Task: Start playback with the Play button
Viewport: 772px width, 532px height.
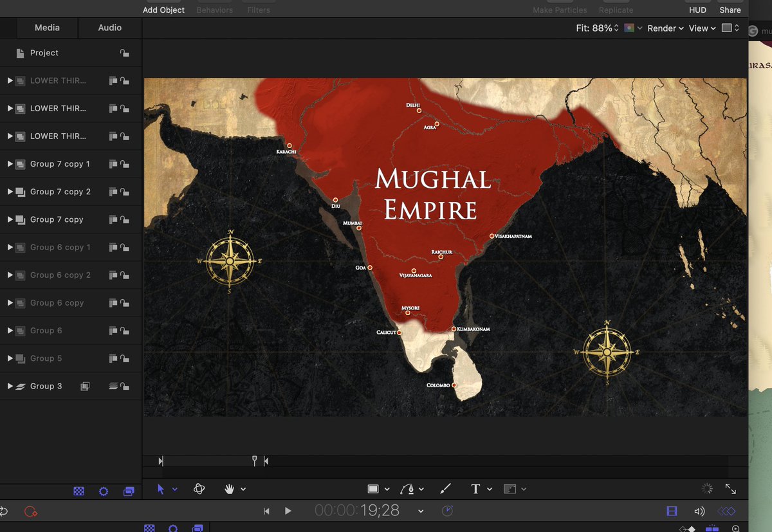Action: coord(288,511)
